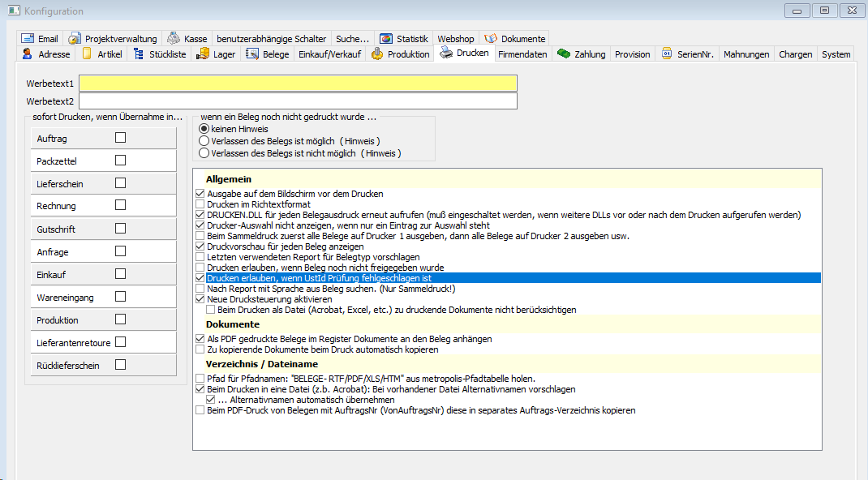Screen dimensions: 868x480
Task: Check the Rechnung print checkbox
Action: pyautogui.click(x=121, y=206)
